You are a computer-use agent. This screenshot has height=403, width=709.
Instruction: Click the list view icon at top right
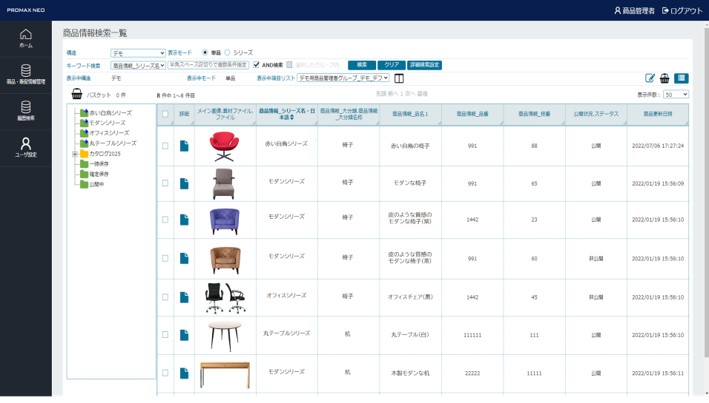tap(681, 78)
